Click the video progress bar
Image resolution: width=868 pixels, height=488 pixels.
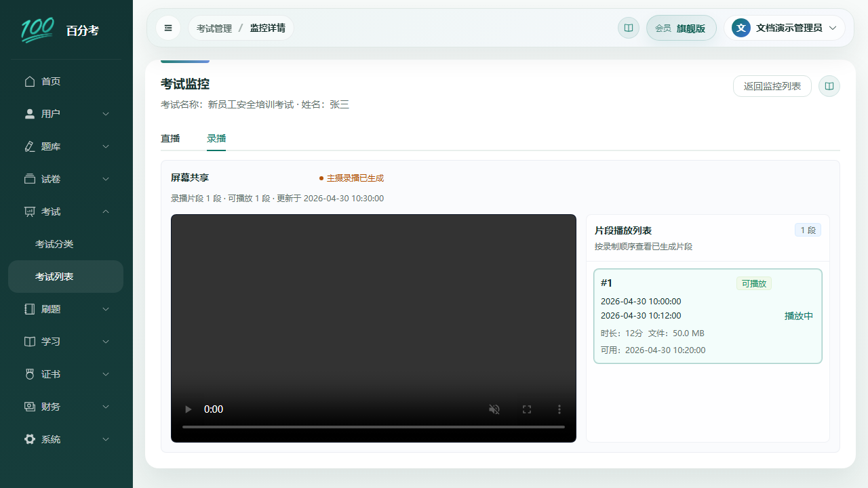(374, 427)
